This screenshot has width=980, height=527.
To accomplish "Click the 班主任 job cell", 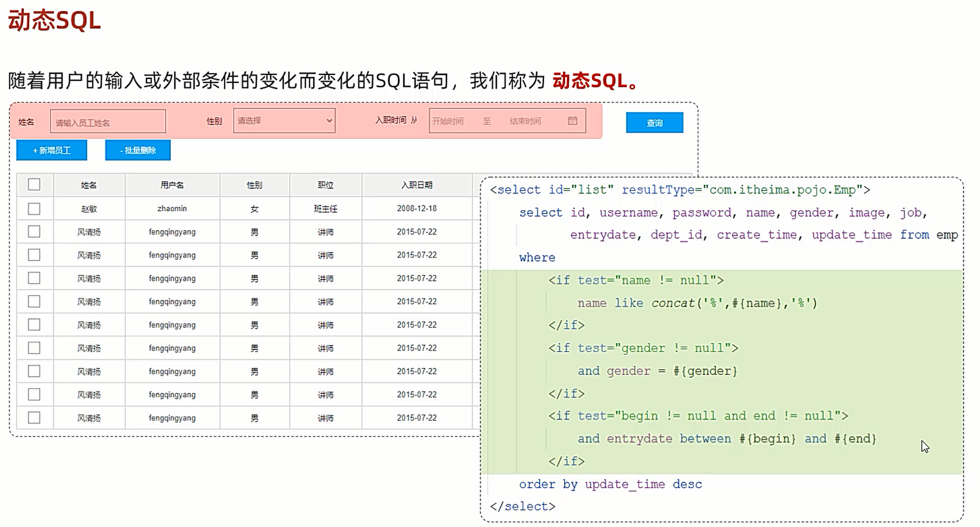I will pos(325,208).
